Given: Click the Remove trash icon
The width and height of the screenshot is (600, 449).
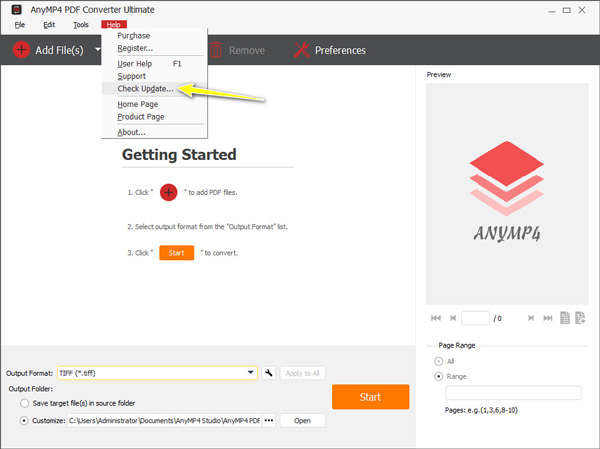Looking at the screenshot, I should click(x=216, y=50).
